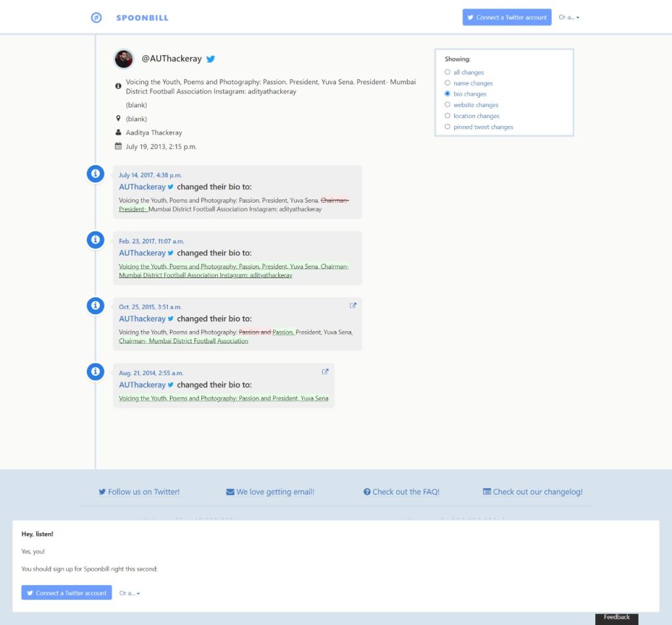Click the Twitter bird in the Feb. 23, 2017 entry
This screenshot has width=672, height=625.
coord(171,253)
